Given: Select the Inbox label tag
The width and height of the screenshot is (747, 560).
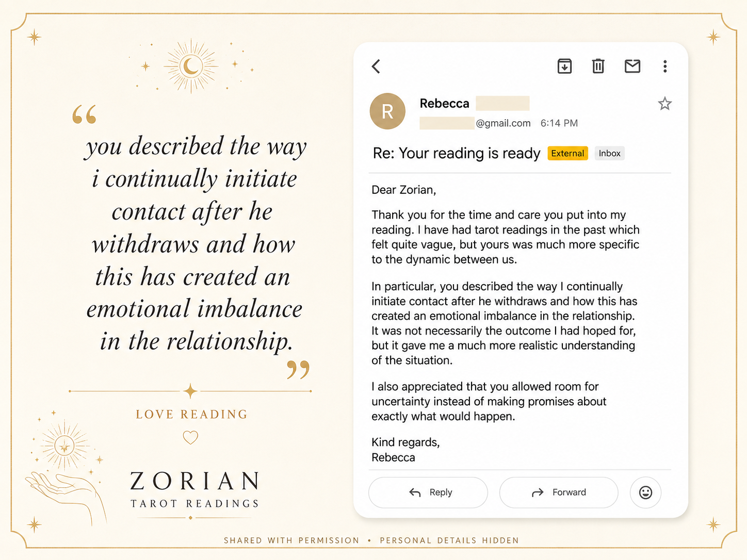Looking at the screenshot, I should 609,153.
